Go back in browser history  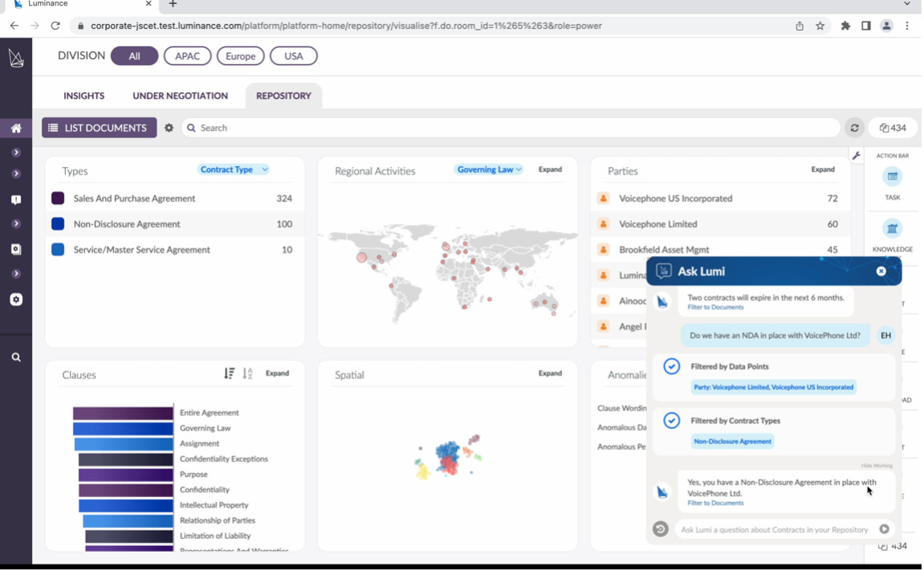coord(14,26)
